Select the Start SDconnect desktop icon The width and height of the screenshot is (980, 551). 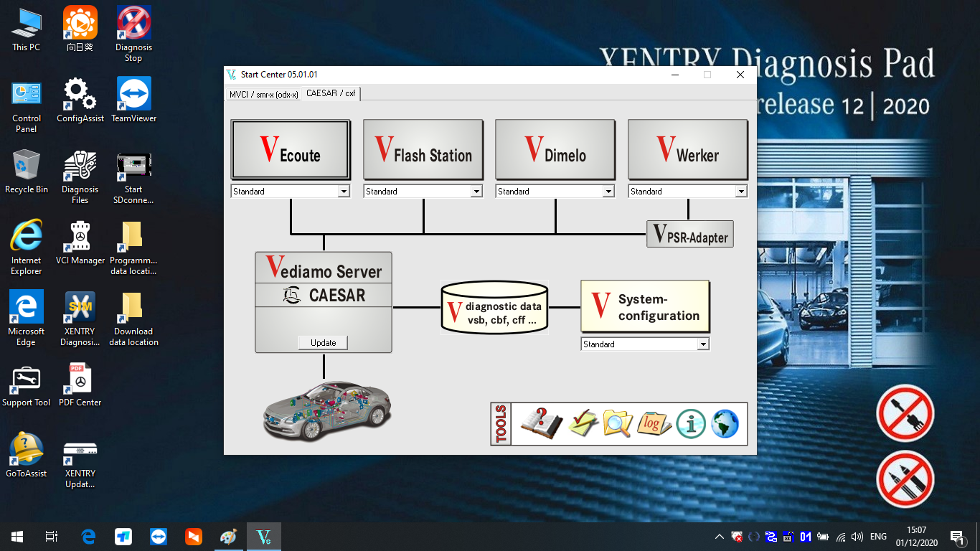[133, 177]
